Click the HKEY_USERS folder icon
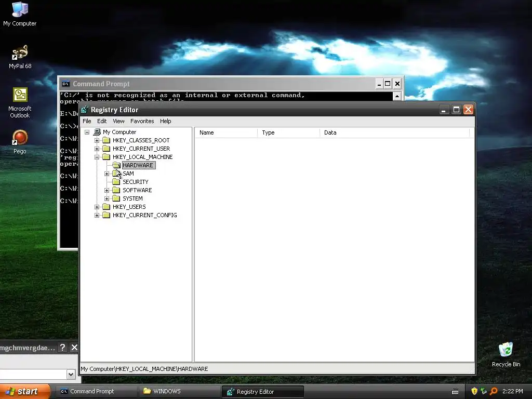532x399 pixels. click(x=106, y=207)
